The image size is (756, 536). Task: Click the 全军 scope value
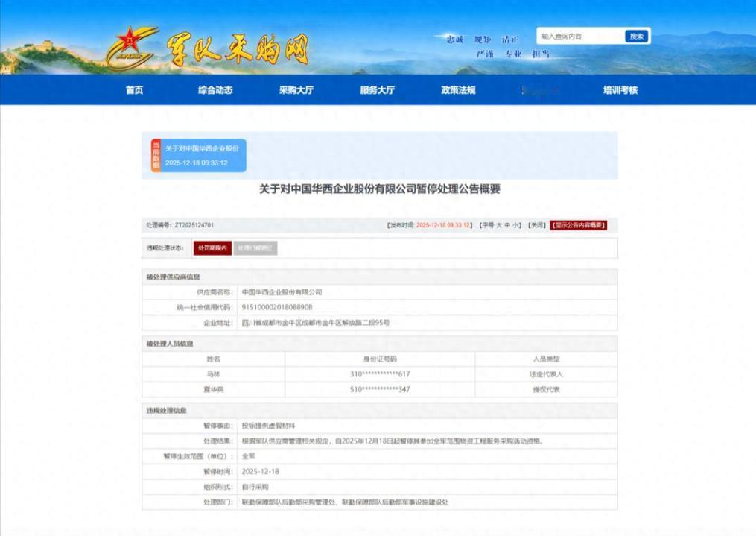pyautogui.click(x=249, y=456)
